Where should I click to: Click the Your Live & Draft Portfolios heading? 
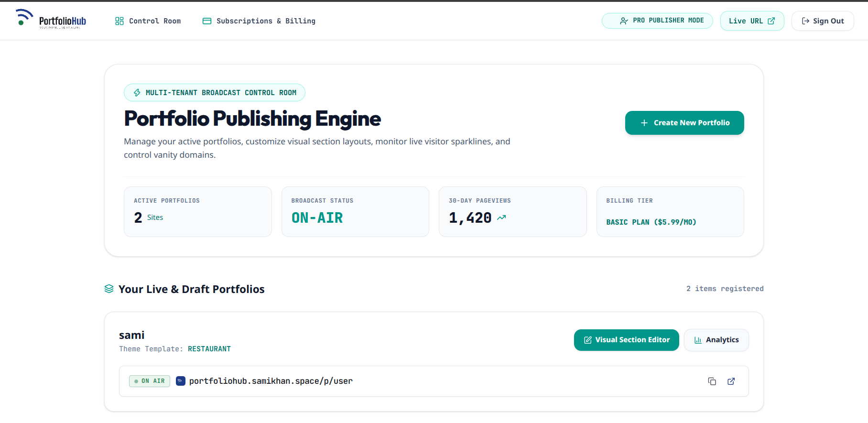(192, 289)
